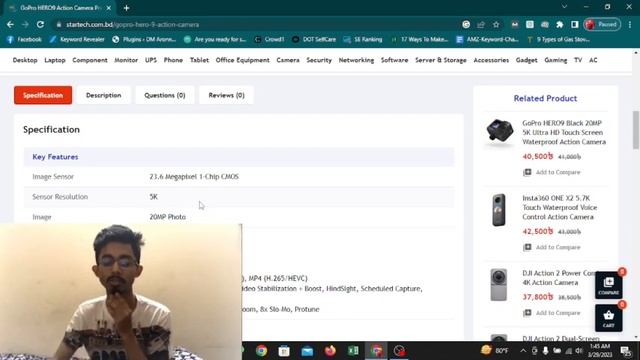640x360 pixels.
Task: Open the SE Ranking bookmark
Action: click(363, 40)
